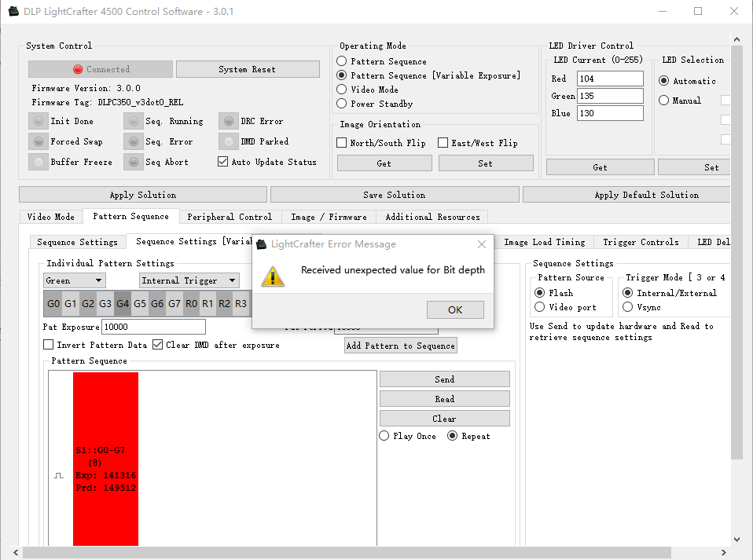Select the G7 pattern bit plane
Image resolution: width=753 pixels, height=560 pixels.
click(174, 304)
